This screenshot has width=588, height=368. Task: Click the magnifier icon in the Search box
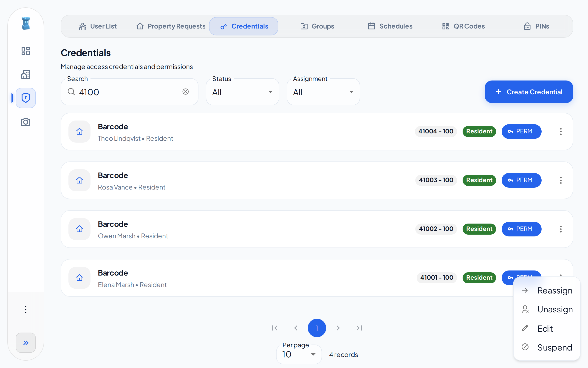pos(71,92)
